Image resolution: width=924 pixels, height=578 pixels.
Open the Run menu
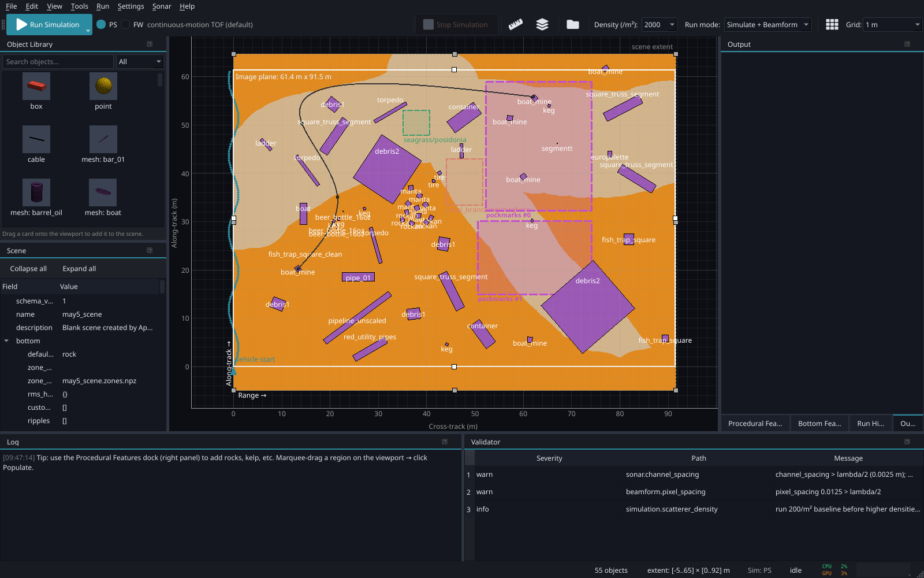coord(103,6)
